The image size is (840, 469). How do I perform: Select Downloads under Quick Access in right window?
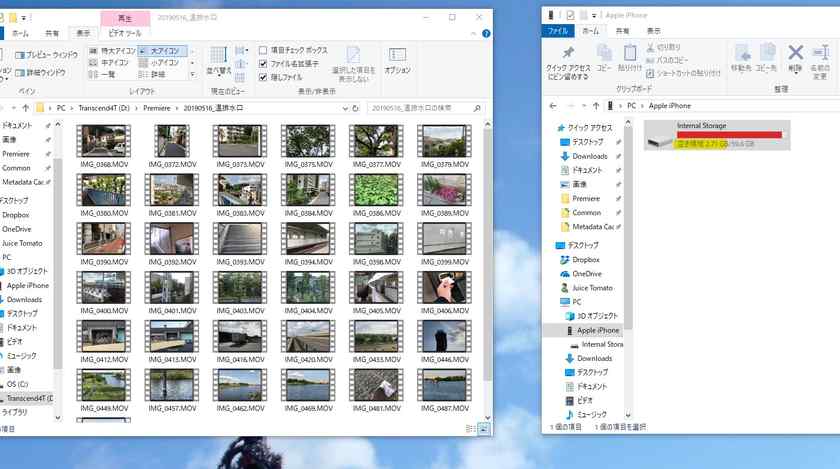pos(589,157)
